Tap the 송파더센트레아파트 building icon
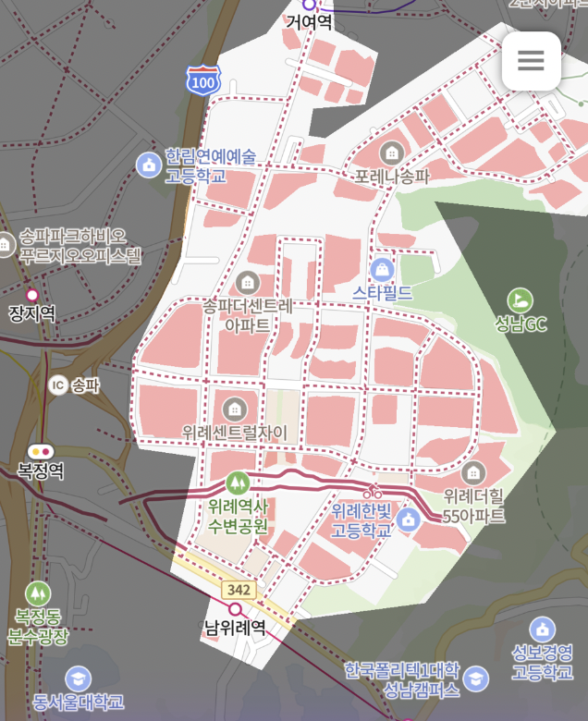 coord(248,283)
